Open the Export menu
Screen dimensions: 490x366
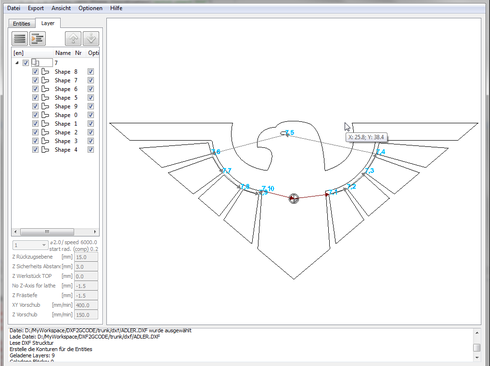pyautogui.click(x=36, y=8)
